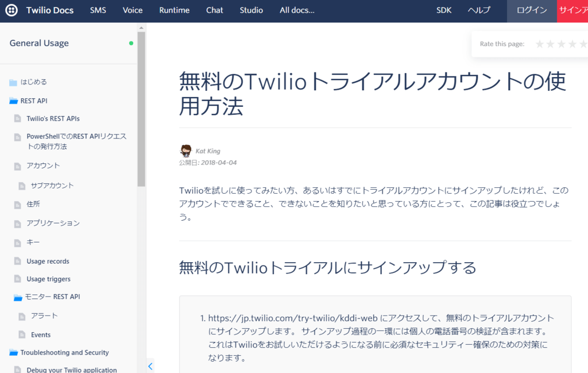Click the Twilio logo icon
This screenshot has width=588, height=373.
[11, 10]
